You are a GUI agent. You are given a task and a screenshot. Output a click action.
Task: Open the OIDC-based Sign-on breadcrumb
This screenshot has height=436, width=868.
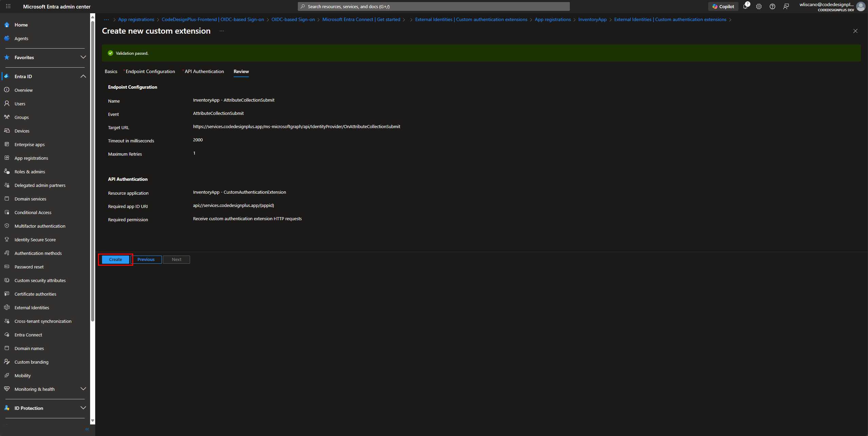pyautogui.click(x=293, y=19)
